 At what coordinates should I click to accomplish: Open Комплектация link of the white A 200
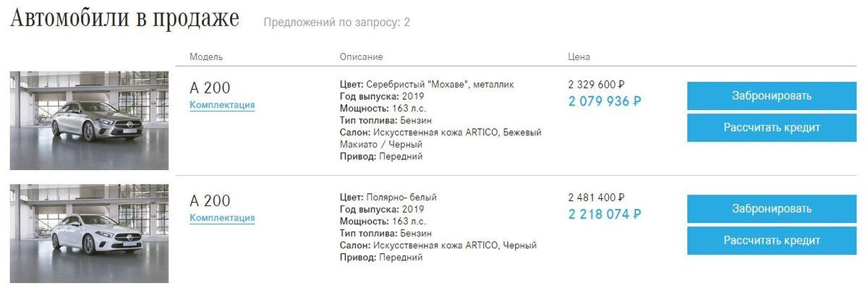[x=222, y=218]
